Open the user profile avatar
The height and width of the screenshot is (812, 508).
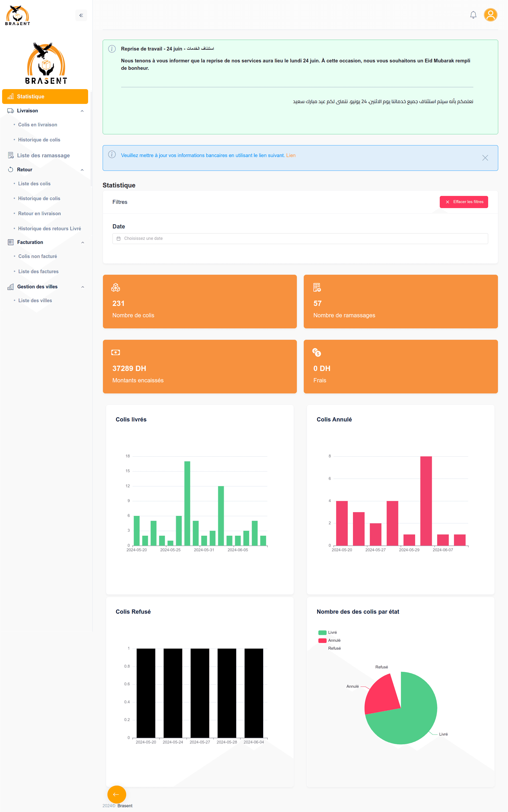click(x=490, y=15)
